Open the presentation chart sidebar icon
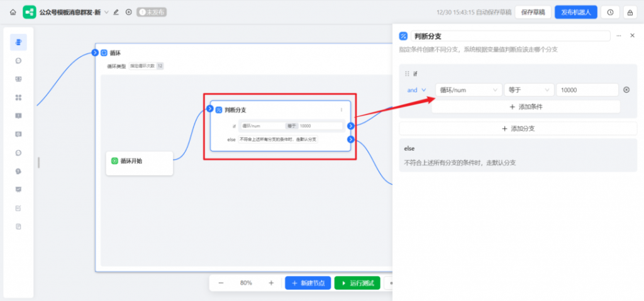The width and height of the screenshot is (644, 301). (x=18, y=189)
